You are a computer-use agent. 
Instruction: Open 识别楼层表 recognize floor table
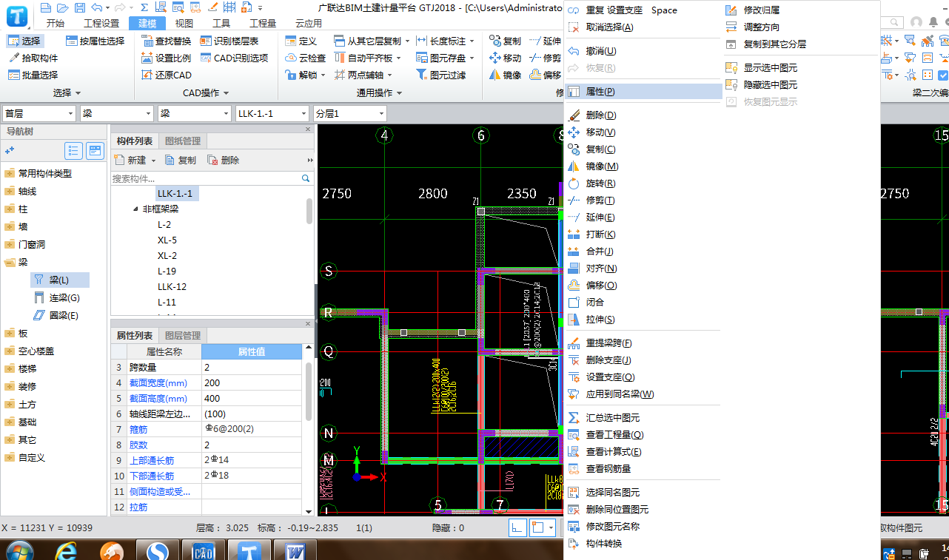click(x=229, y=41)
